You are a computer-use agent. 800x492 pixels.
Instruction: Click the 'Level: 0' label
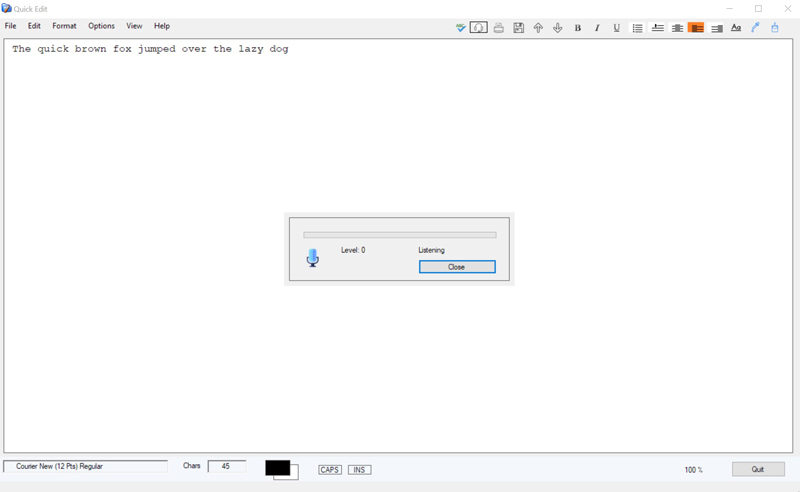tap(353, 250)
